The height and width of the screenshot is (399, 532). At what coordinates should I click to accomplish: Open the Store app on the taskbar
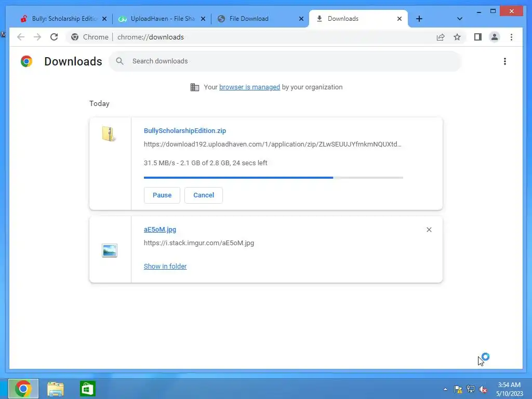87,389
